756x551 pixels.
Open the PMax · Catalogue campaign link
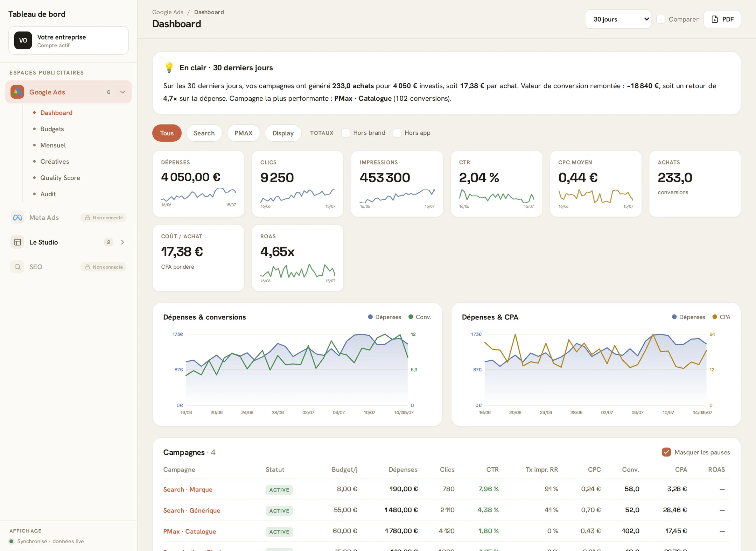tap(189, 531)
